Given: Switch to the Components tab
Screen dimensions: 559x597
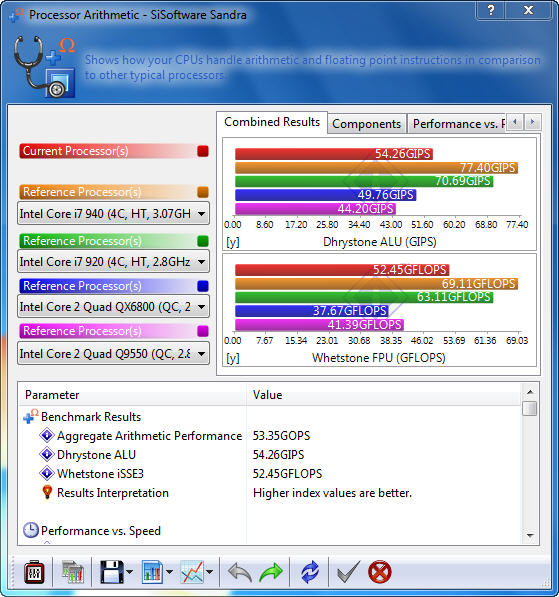Looking at the screenshot, I should point(366,124).
